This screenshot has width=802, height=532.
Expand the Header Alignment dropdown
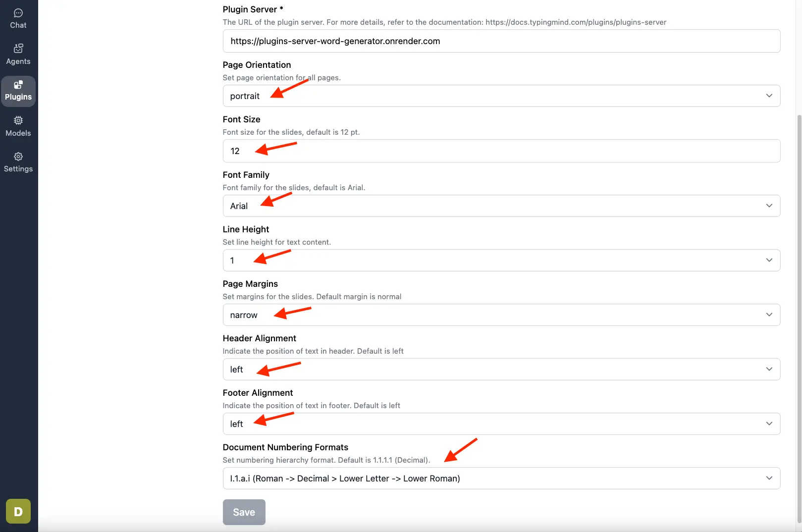501,369
